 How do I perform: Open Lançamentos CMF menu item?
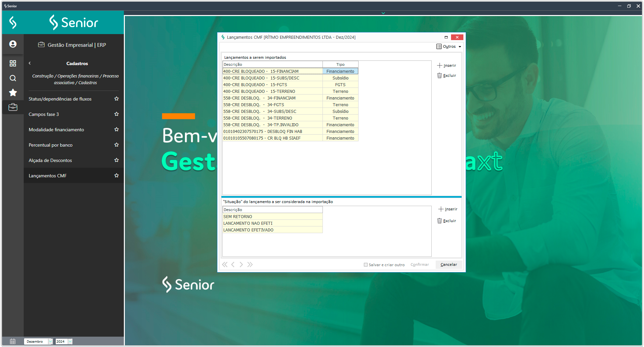(x=48, y=176)
